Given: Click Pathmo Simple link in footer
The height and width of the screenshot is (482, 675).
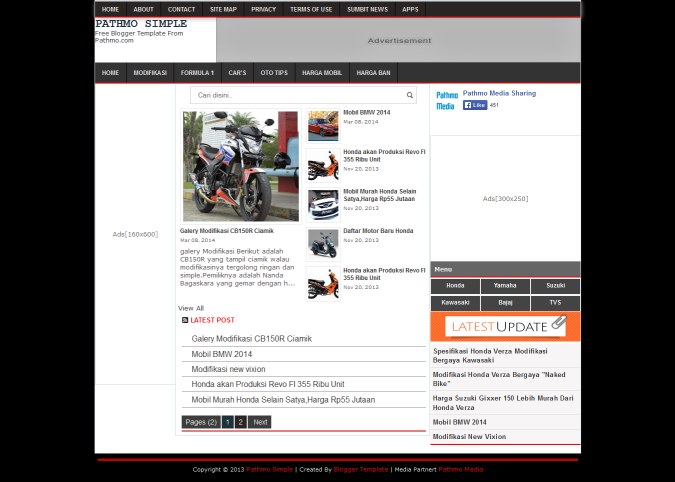Looking at the screenshot, I should click(269, 470).
